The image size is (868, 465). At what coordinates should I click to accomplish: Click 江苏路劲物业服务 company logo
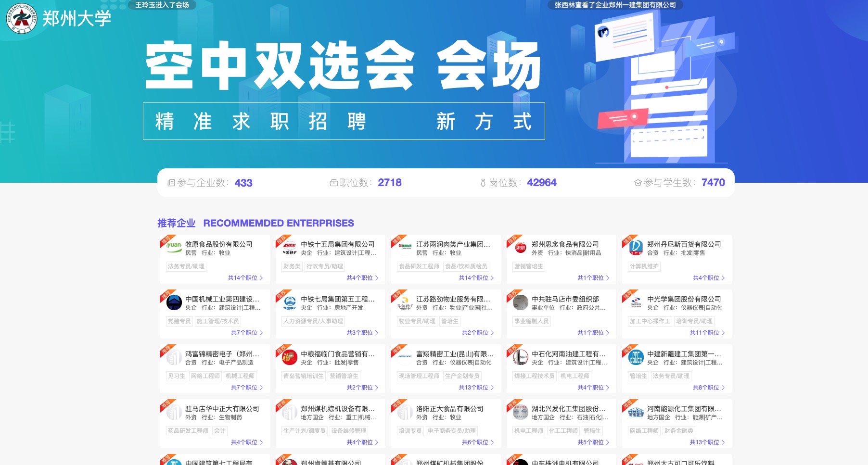pos(405,302)
